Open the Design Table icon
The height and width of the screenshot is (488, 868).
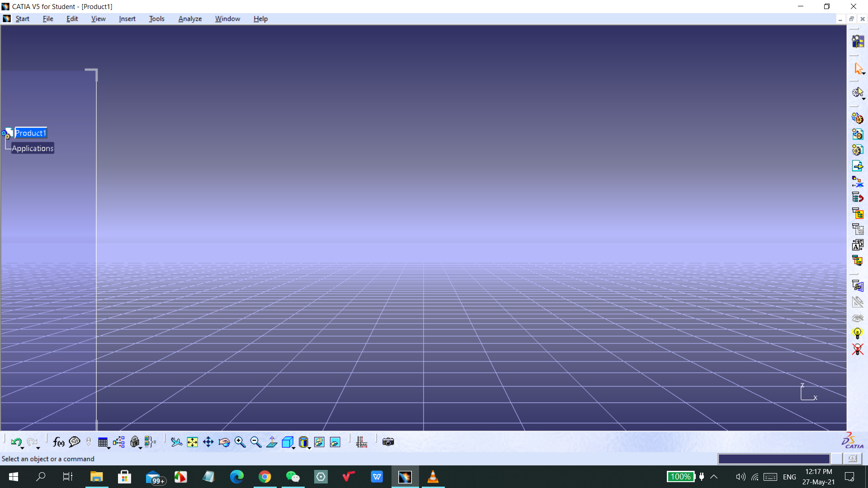103,442
